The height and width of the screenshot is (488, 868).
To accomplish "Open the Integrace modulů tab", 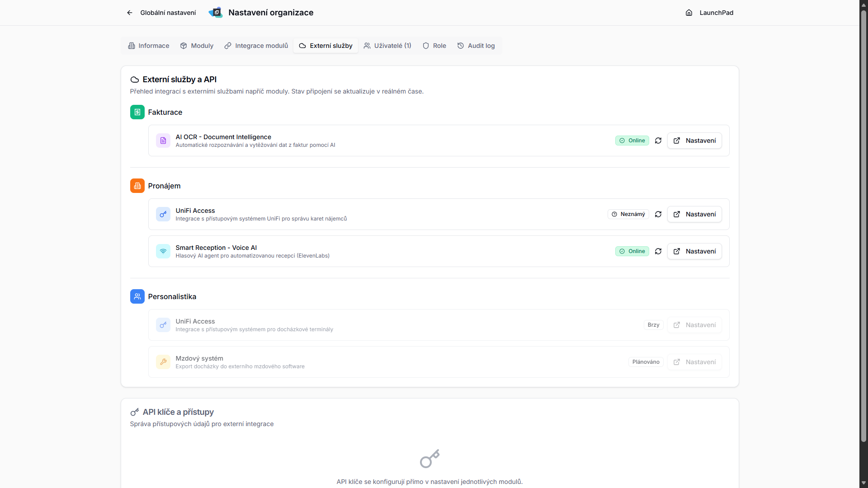I will click(x=256, y=46).
